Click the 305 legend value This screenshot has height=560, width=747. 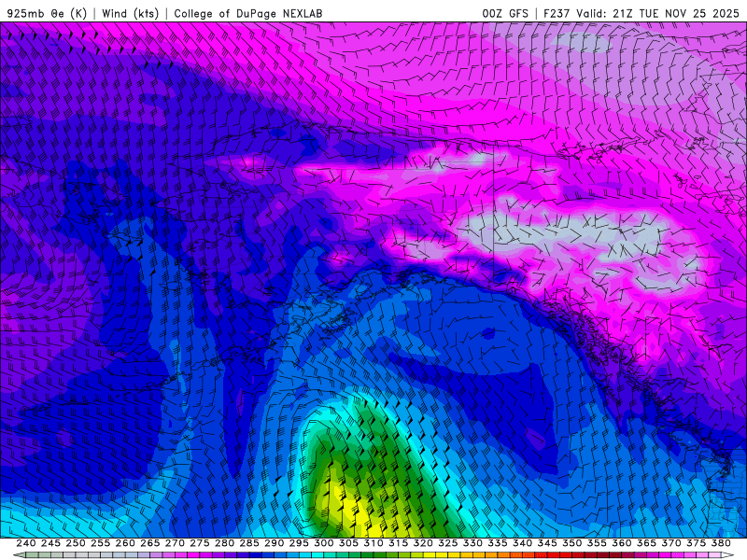[348, 543]
